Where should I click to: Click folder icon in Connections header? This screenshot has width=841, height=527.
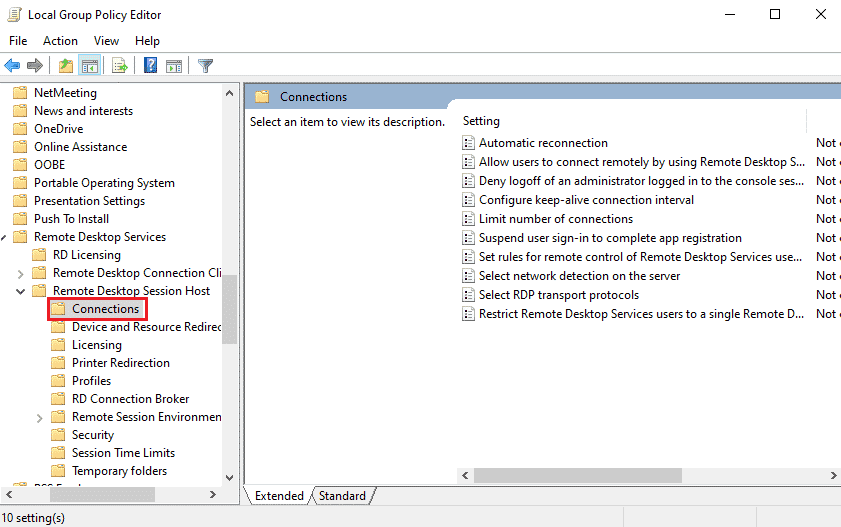[x=262, y=97]
